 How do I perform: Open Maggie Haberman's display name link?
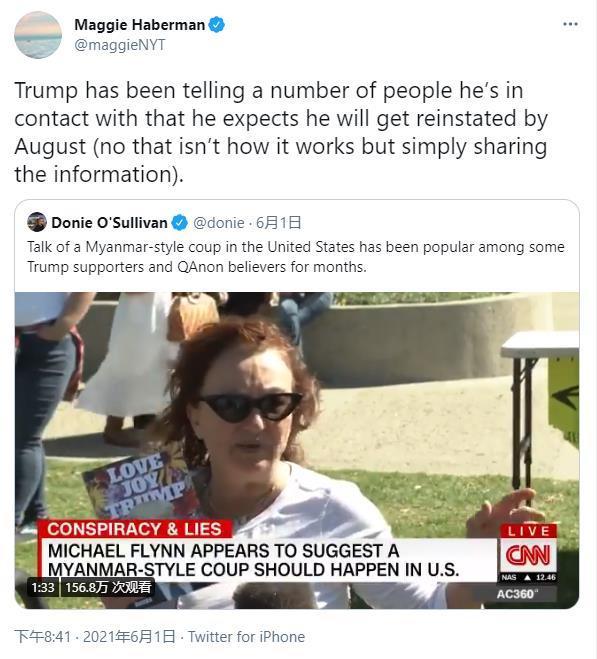point(140,25)
